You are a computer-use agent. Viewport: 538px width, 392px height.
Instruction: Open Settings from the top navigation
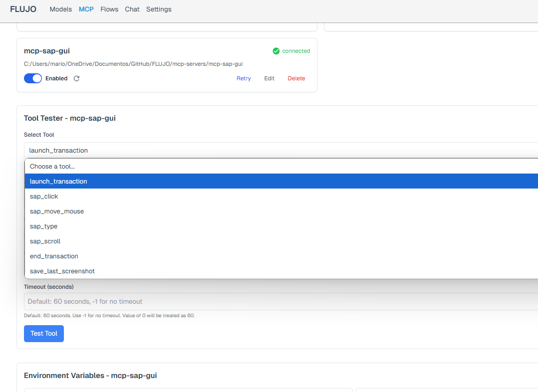[159, 9]
